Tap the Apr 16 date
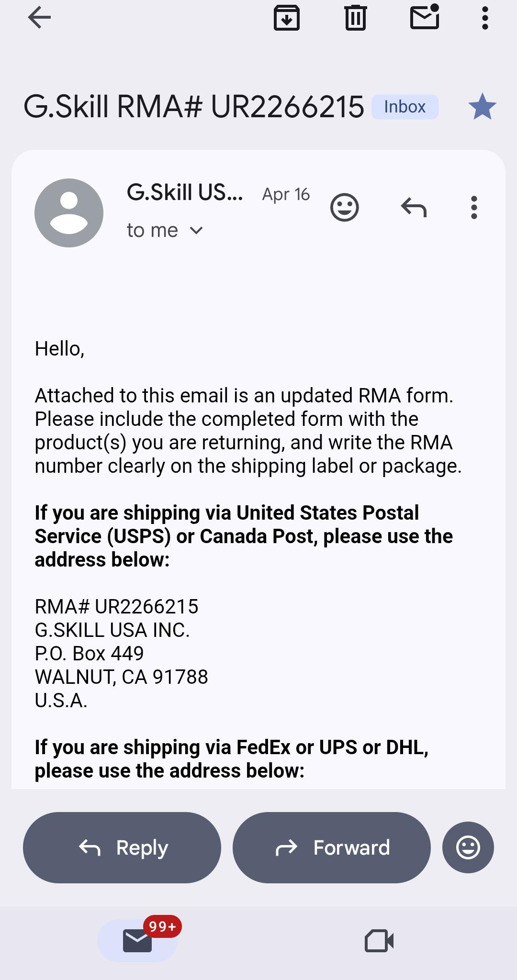This screenshot has height=980, width=517. point(286,194)
